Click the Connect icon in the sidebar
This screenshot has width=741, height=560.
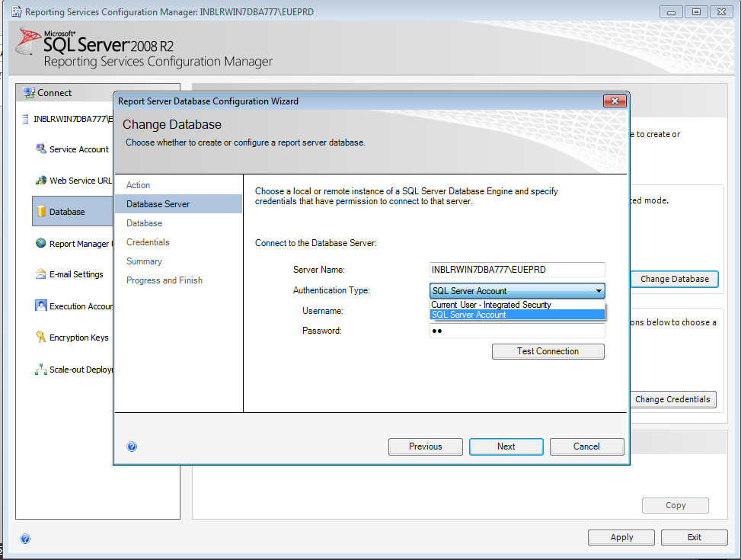tap(29, 93)
